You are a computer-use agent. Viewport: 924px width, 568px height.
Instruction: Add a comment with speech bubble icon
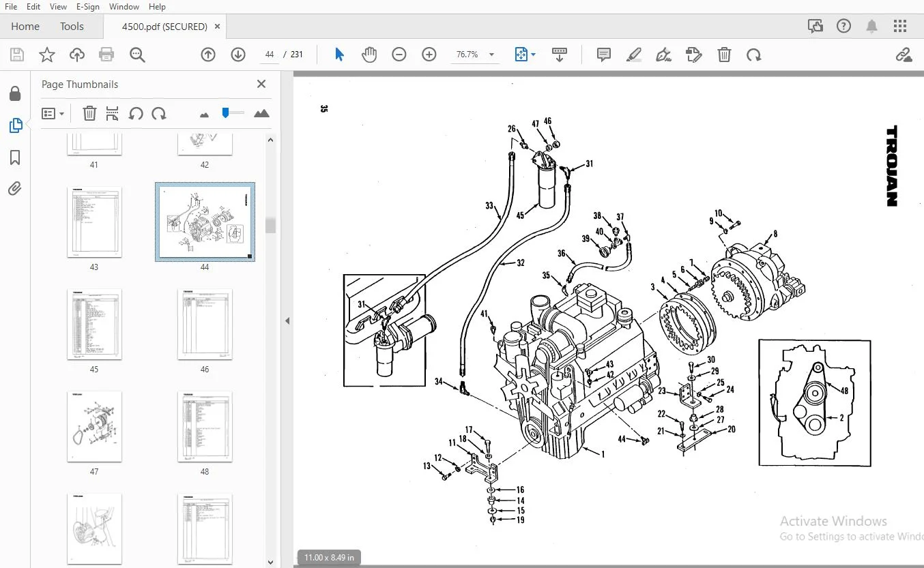click(x=604, y=55)
